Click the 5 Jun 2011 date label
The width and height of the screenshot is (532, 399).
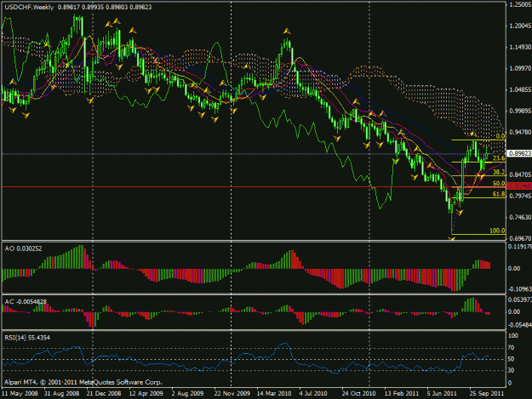click(442, 394)
